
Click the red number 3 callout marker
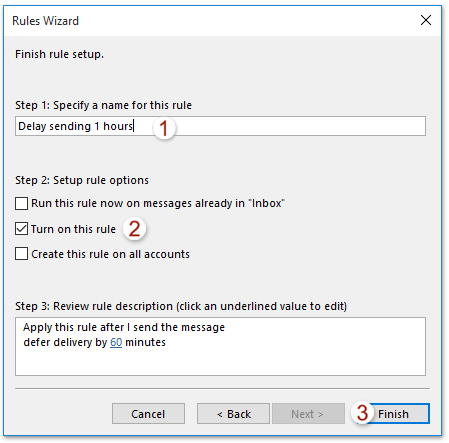tap(362, 413)
